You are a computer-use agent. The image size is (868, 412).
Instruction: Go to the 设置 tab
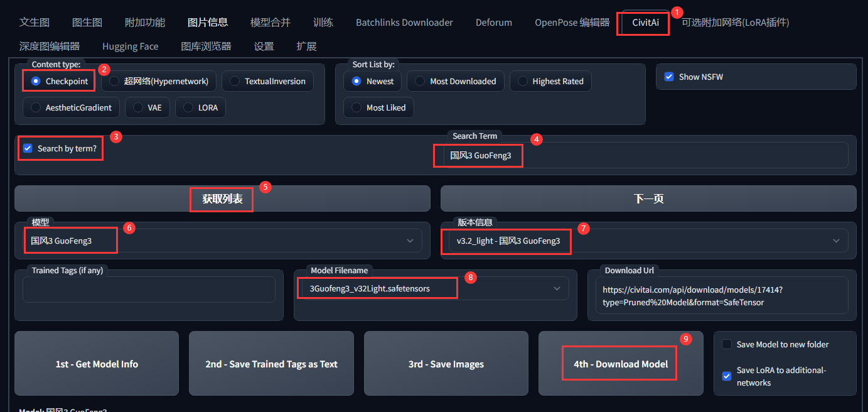[264, 46]
